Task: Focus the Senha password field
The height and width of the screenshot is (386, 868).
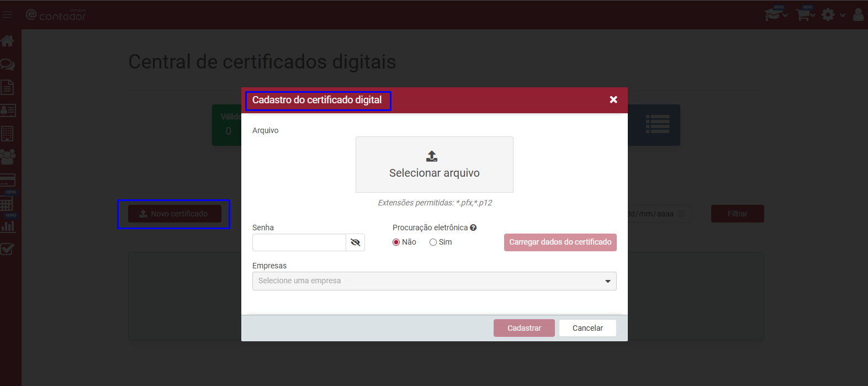Action: pyautogui.click(x=299, y=242)
